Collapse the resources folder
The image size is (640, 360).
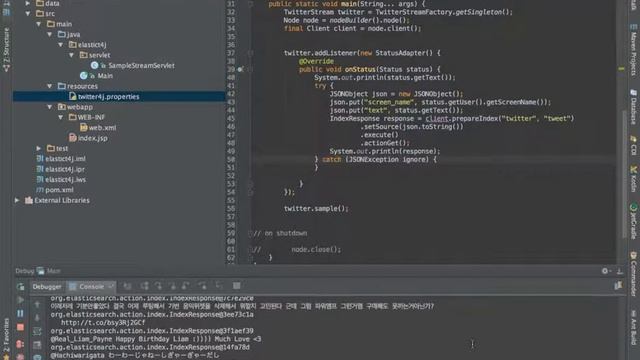[x=50, y=86]
